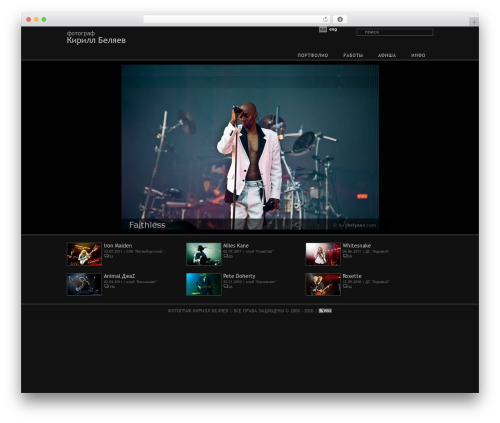Open the Roxette gallery link
The height and width of the screenshot is (423, 500).
coord(352,276)
